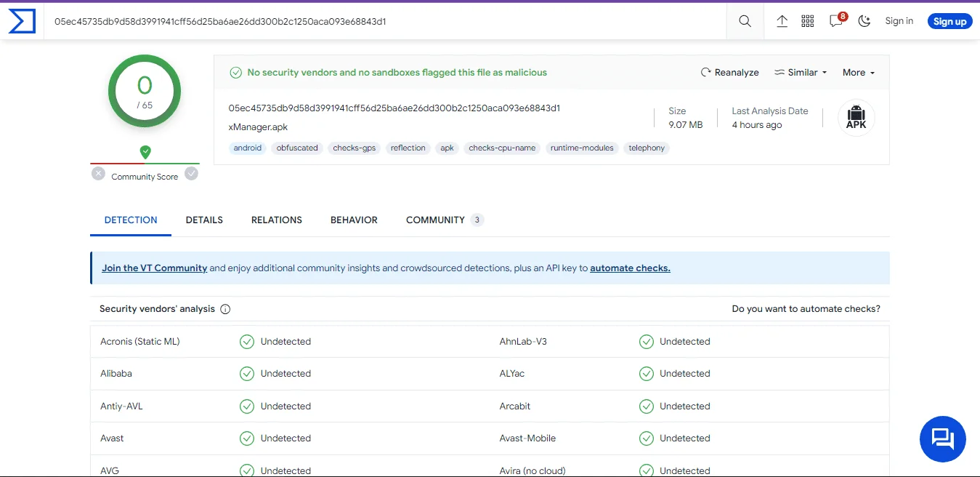
Task: Open the VirusTotal logo home page
Action: coord(22,21)
